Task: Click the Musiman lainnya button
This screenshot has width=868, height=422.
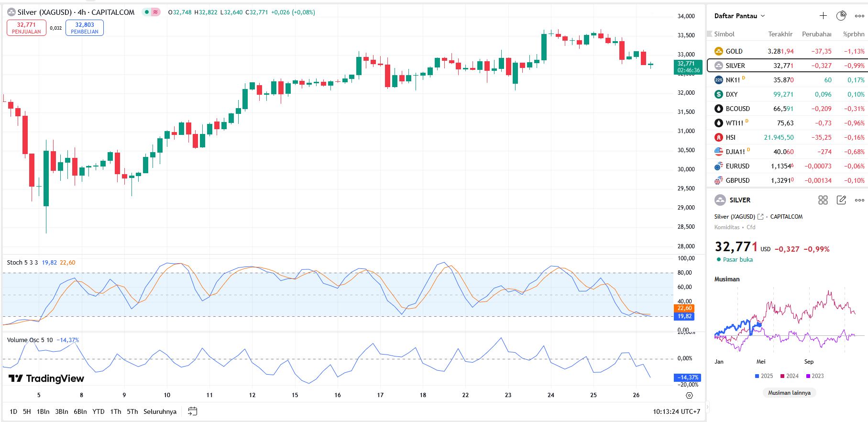Action: 789,393
